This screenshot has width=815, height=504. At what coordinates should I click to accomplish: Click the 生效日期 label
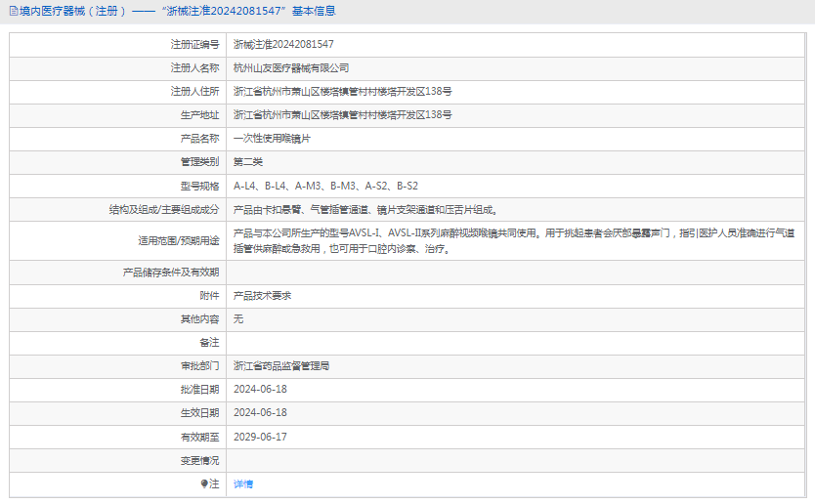(199, 413)
